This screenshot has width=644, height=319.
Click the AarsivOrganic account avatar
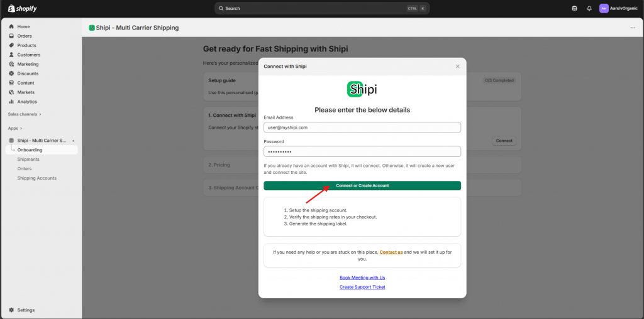tap(604, 9)
